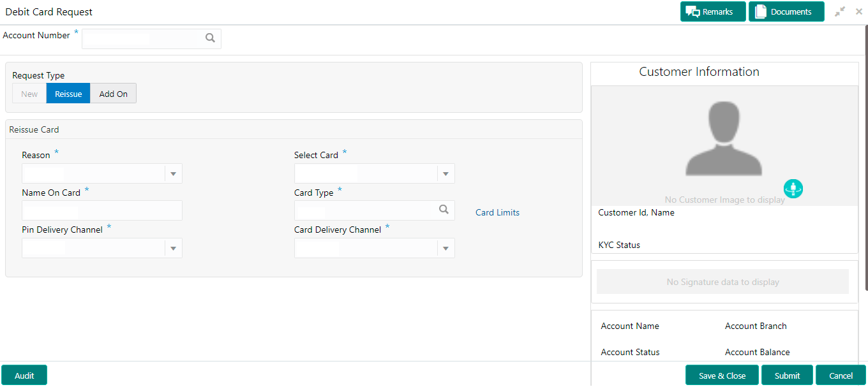Expand the Reason dropdown
The width and height of the screenshot is (868, 387).
(173, 174)
